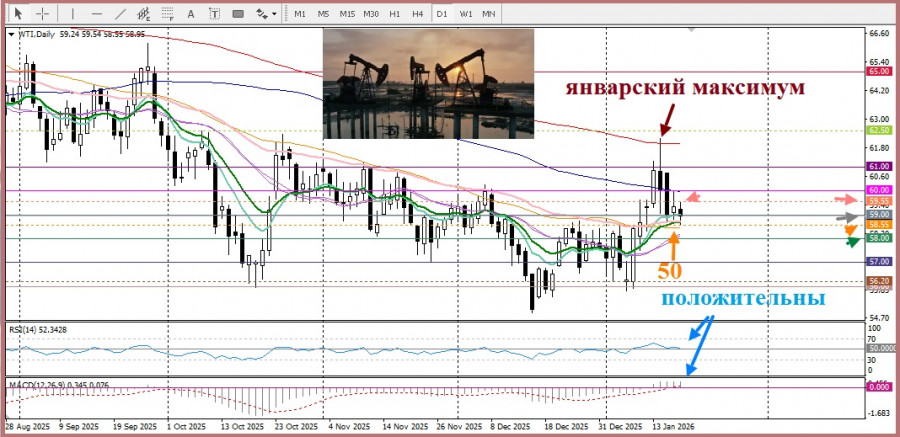Switch chart to H1 timeframe

coord(394,13)
